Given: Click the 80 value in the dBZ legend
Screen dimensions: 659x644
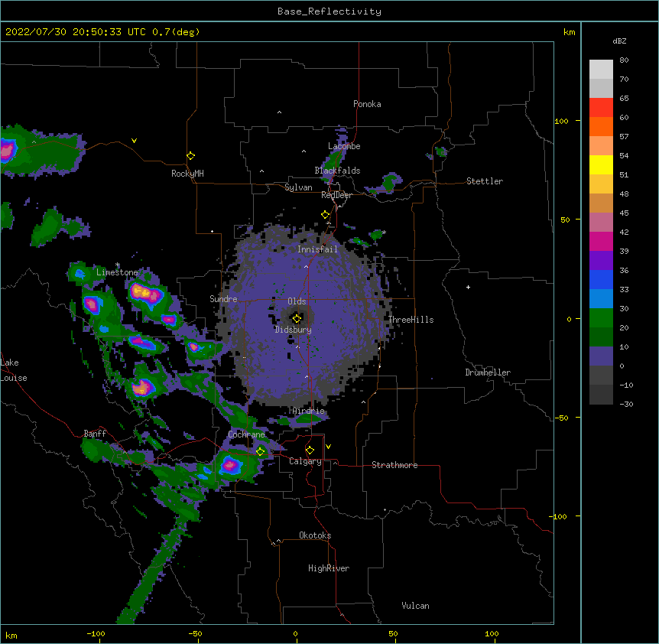Looking at the screenshot, I should click(624, 60).
